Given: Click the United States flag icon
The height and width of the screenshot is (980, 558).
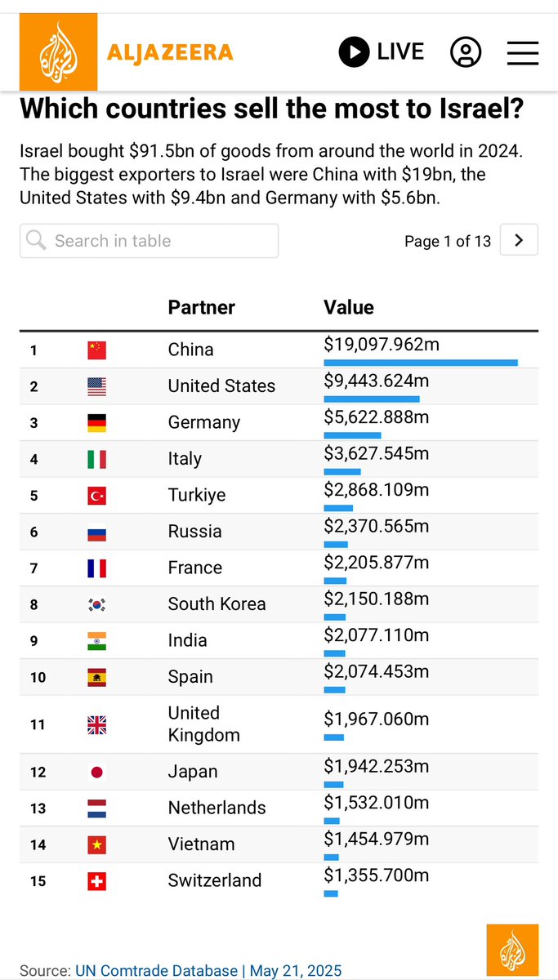Looking at the screenshot, I should pyautogui.click(x=96, y=386).
